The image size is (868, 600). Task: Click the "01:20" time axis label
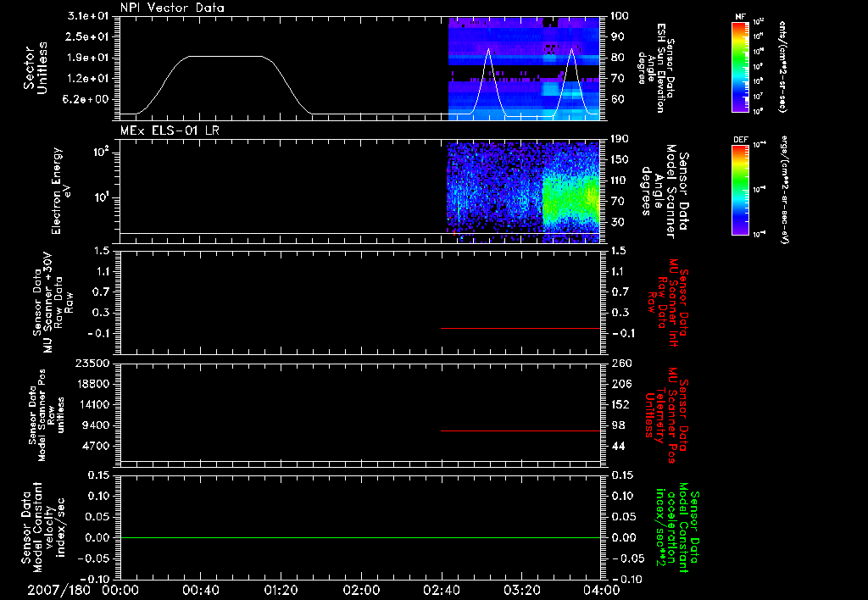[281, 590]
